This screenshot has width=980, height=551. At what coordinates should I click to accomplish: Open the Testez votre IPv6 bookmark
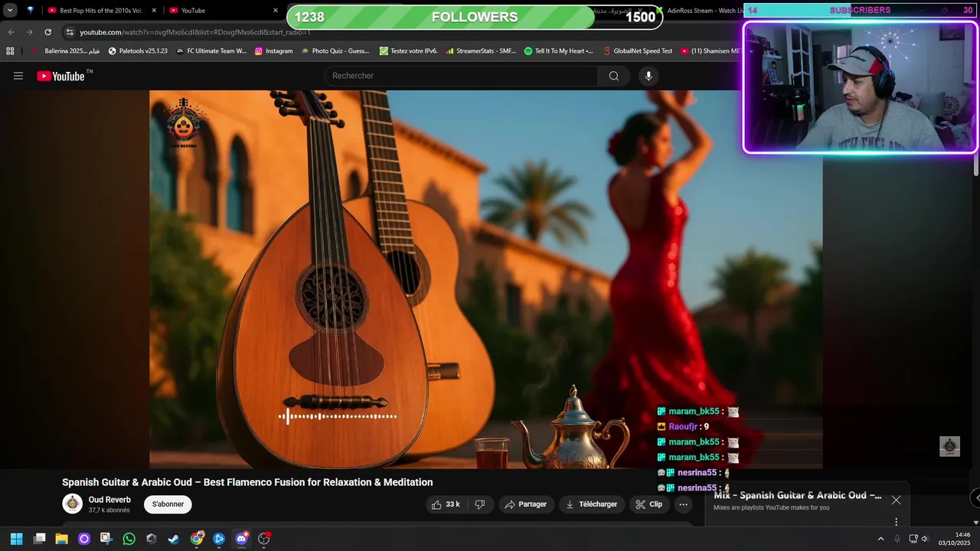(409, 51)
